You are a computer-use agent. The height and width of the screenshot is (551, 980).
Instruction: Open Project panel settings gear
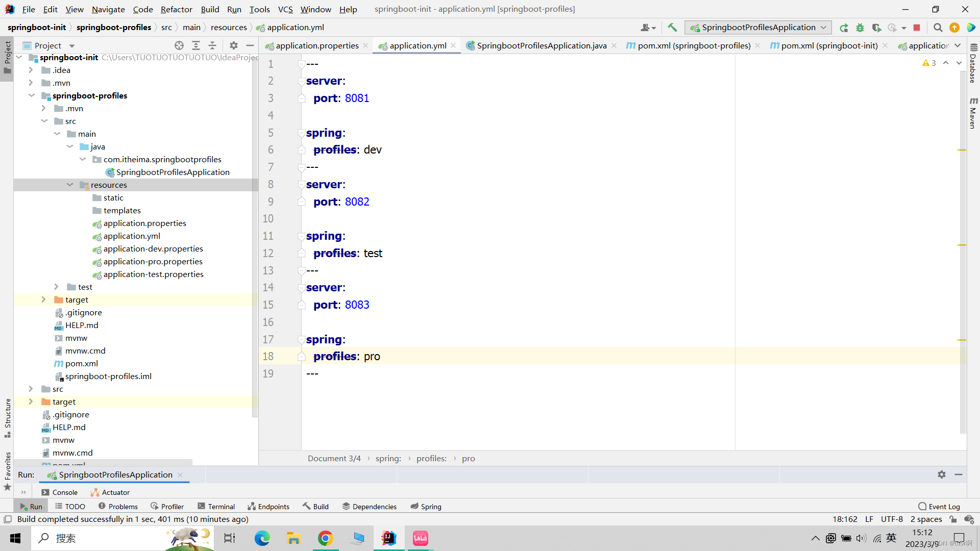pyautogui.click(x=233, y=45)
